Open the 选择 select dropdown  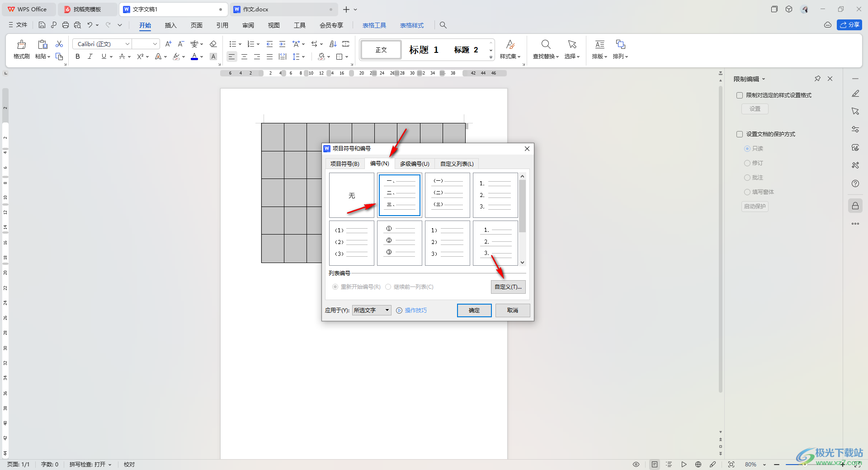pyautogui.click(x=572, y=56)
